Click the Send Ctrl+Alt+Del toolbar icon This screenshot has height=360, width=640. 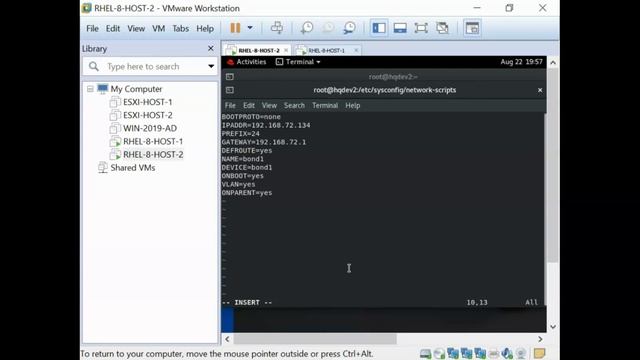277,28
